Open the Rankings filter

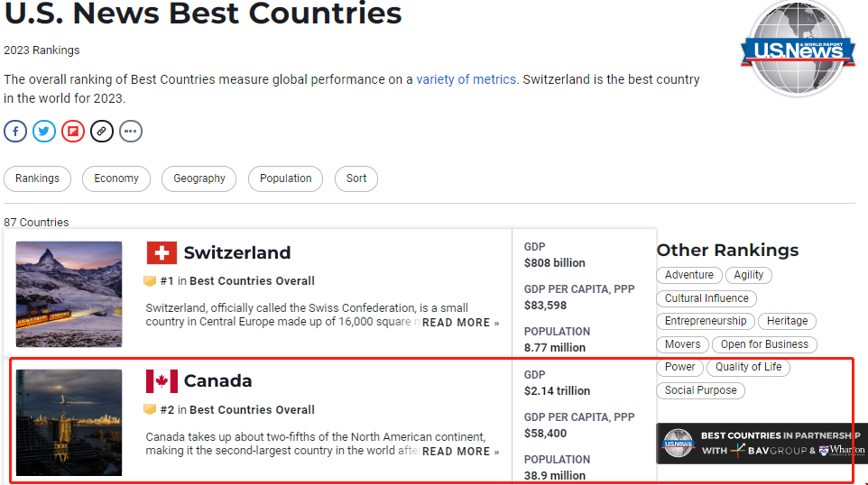tap(37, 178)
